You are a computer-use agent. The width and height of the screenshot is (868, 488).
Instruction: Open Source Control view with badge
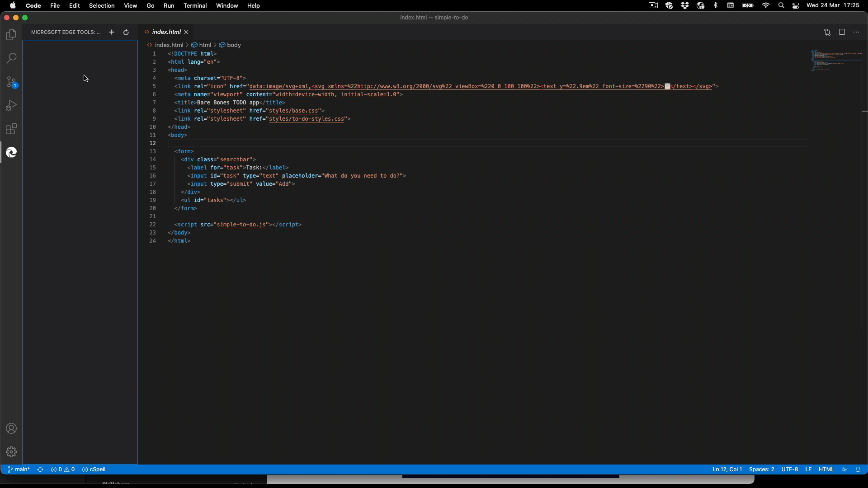click(x=11, y=82)
